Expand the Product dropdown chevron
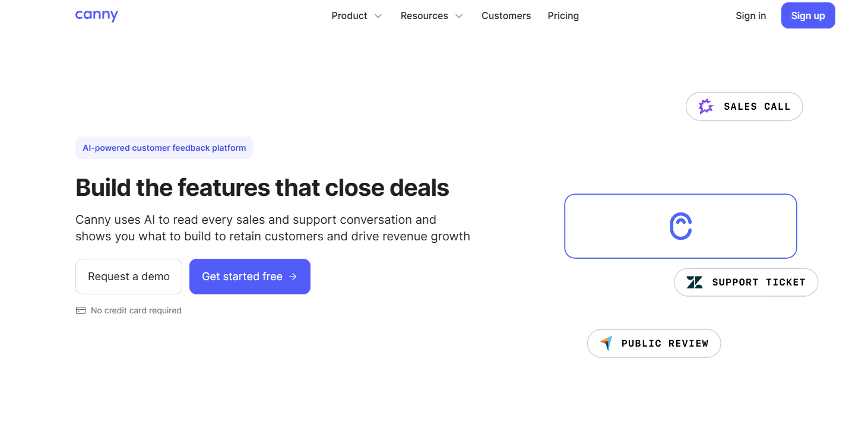The width and height of the screenshot is (868, 438). click(378, 16)
